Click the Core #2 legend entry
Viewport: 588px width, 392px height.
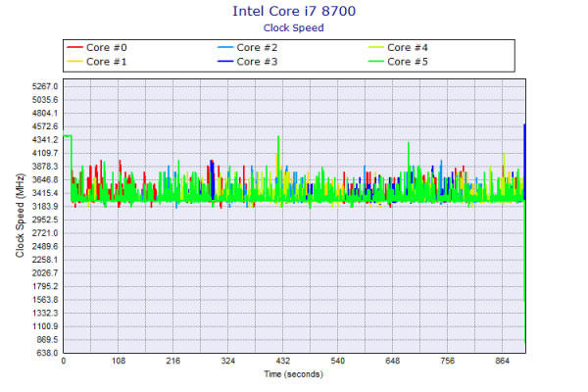[248, 48]
